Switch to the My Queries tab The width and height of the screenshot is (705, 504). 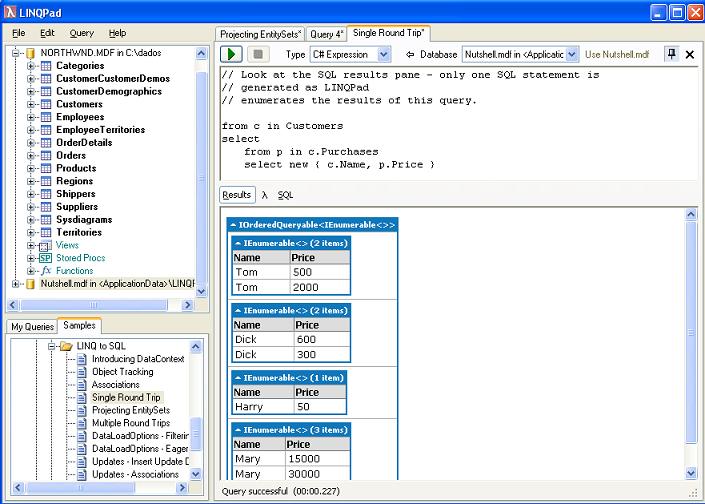coord(32,327)
